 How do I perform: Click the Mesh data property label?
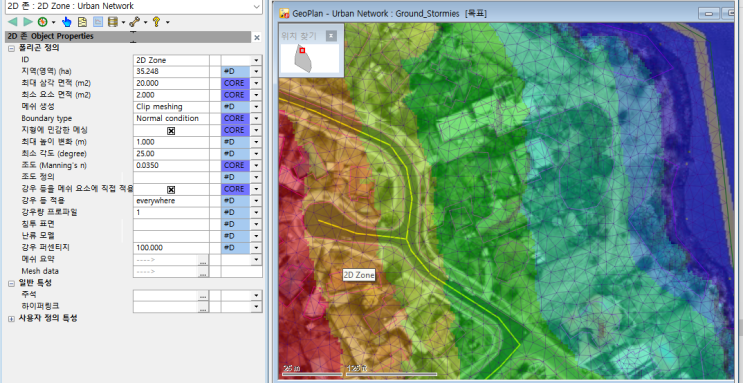tap(40, 272)
